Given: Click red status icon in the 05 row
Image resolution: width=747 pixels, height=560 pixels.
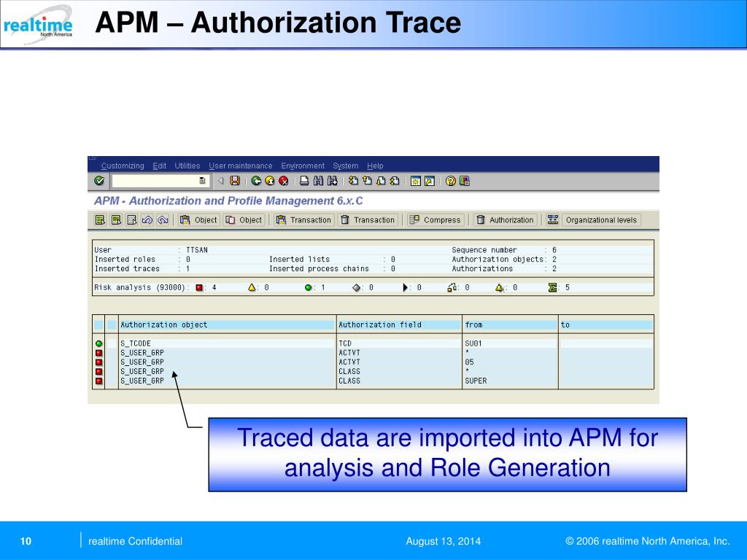Looking at the screenshot, I should click(x=98, y=362).
